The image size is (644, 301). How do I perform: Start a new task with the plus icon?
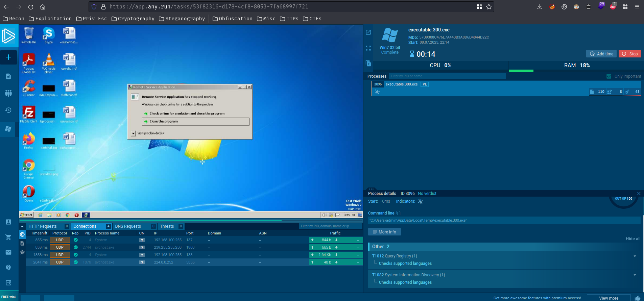tap(8, 57)
